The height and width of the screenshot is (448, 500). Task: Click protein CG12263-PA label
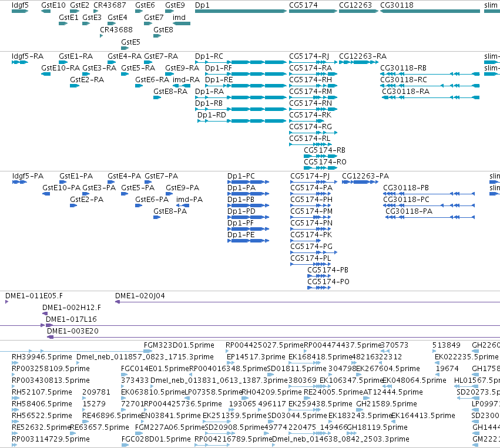click(x=365, y=176)
